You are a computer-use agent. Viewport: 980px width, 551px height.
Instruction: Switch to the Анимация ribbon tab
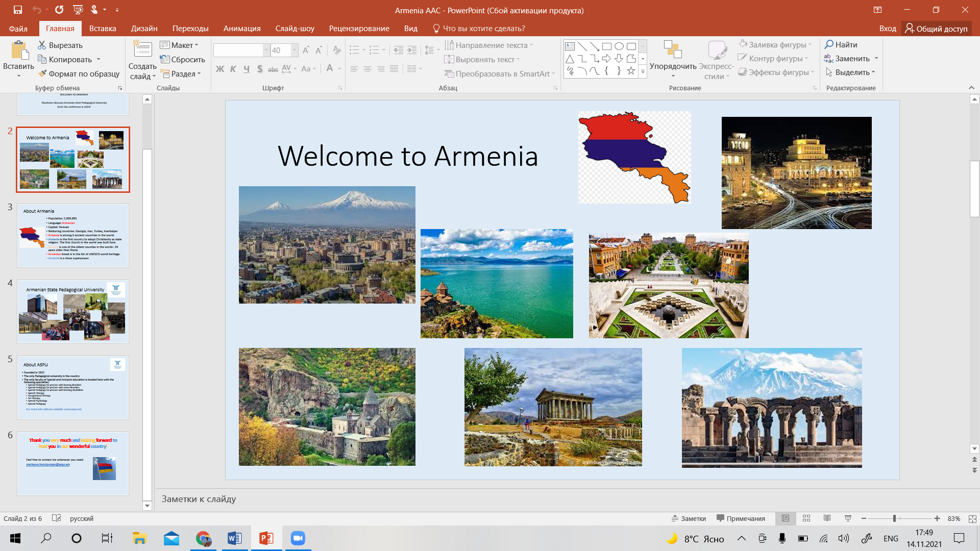(x=242, y=29)
